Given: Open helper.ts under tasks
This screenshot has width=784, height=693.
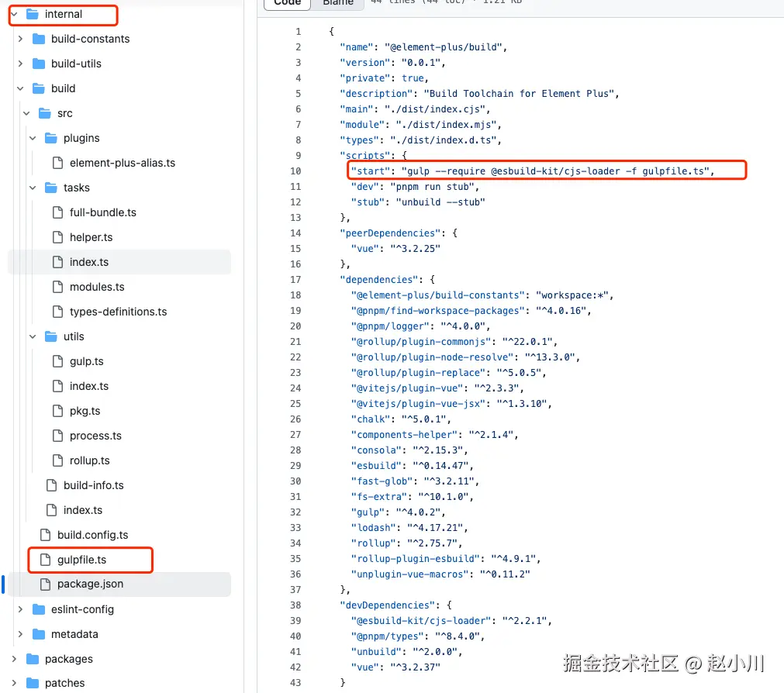Looking at the screenshot, I should (x=91, y=237).
